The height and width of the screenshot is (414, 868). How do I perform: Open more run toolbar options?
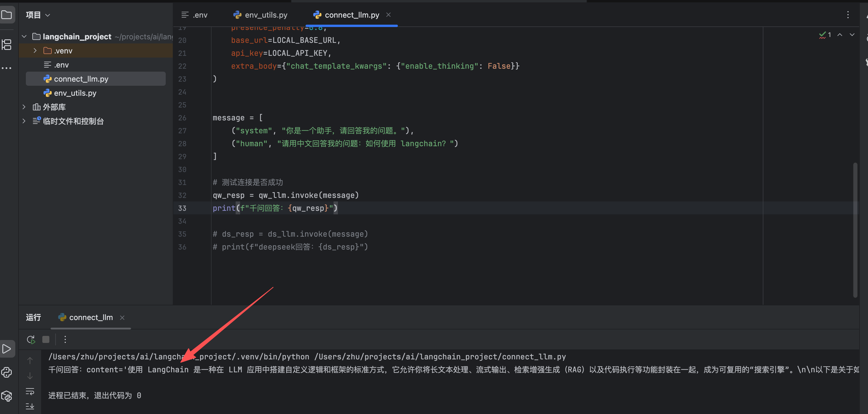[65, 339]
